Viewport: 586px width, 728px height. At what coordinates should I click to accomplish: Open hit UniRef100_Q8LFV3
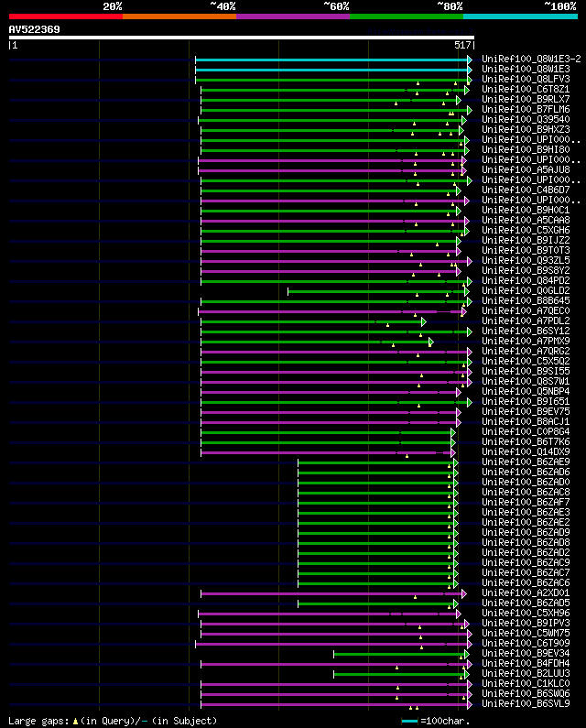526,80
